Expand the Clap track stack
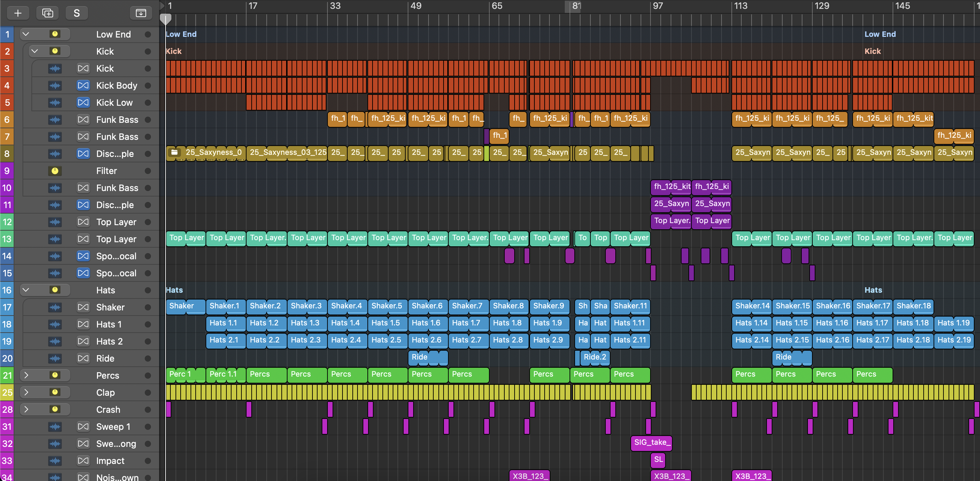 pos(26,392)
